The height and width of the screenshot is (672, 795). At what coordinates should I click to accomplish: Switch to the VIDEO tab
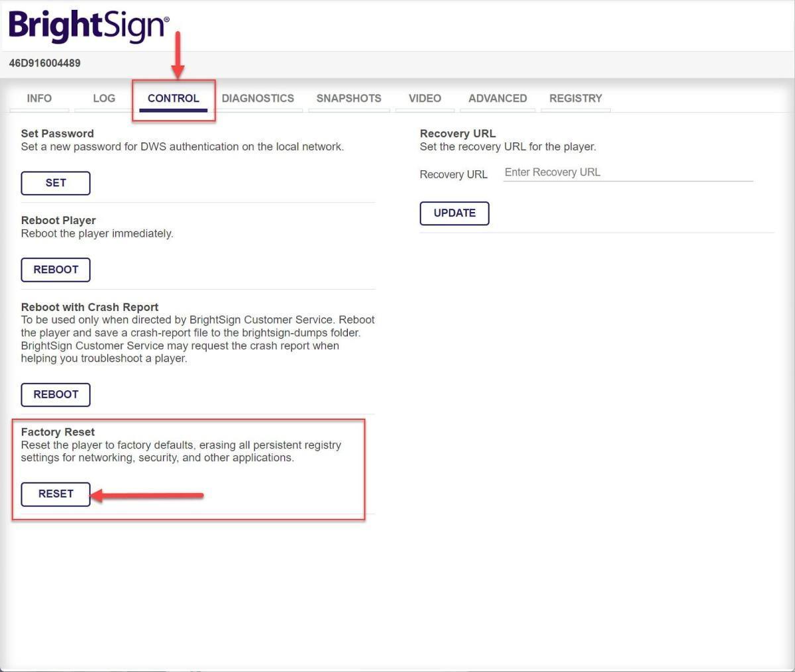point(425,98)
